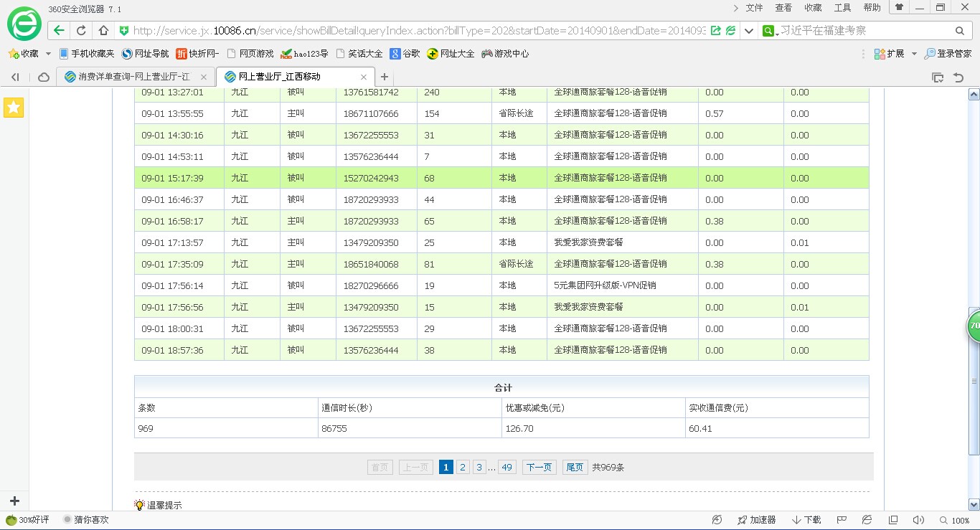Viewport: 980px width, 530px height.
Task: Go to browser home page icon
Action: (103, 30)
